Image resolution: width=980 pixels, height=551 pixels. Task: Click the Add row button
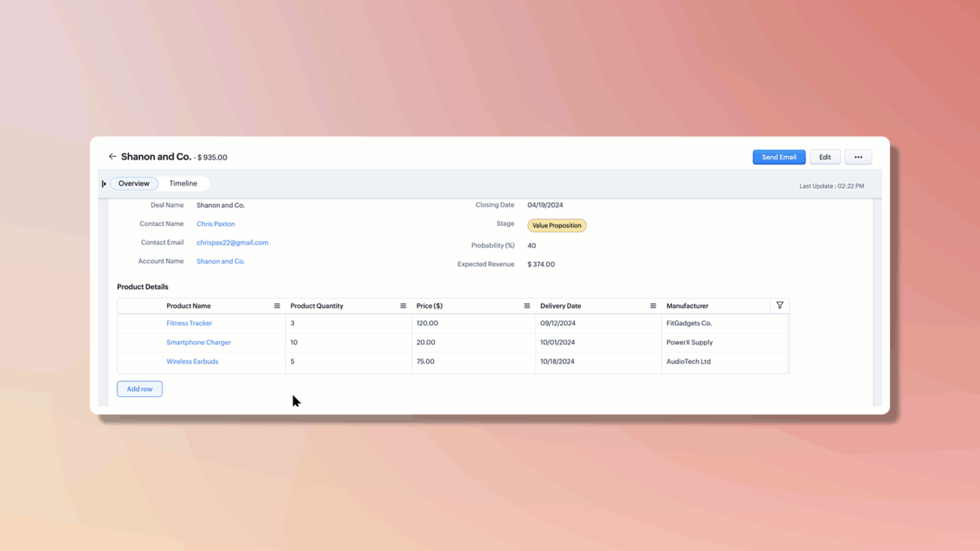(140, 389)
